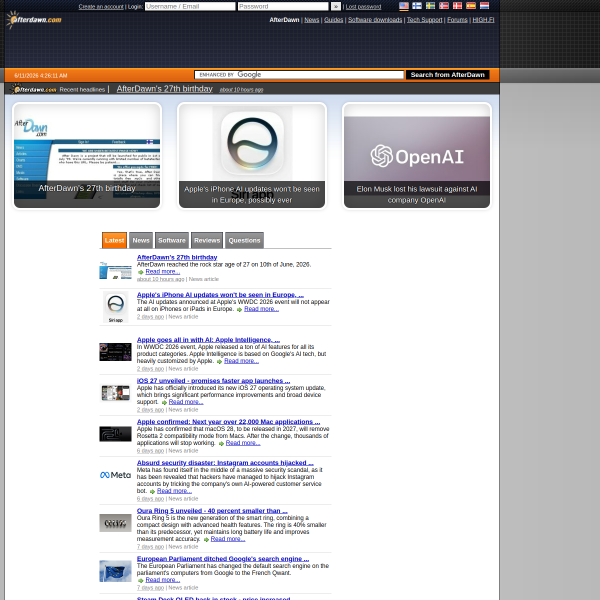The image size is (600, 600).
Task: Click the Username / Email field
Action: click(190, 7)
